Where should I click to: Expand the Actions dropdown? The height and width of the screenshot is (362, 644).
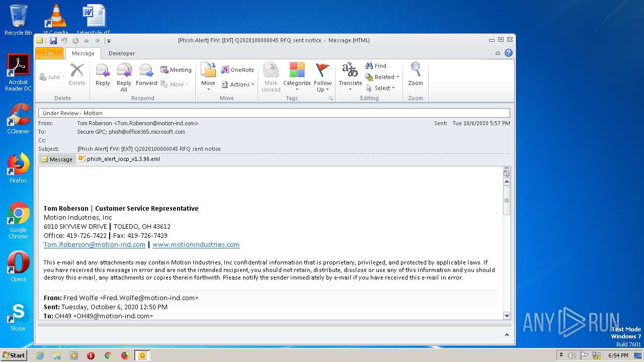click(238, 84)
